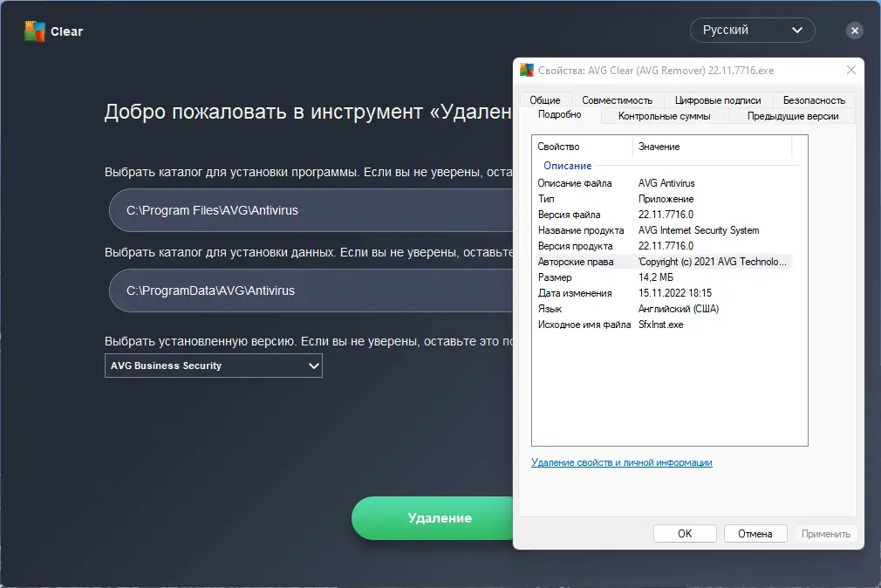Select the Исходное имя файла row

[x=663, y=325]
